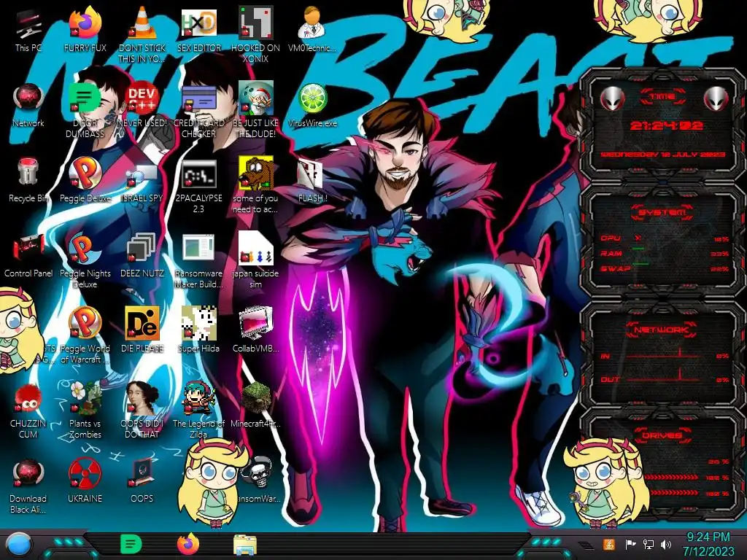This screenshot has height=560, width=747.
Task: Click the RAM usage bar in the widget
Action: coord(638,249)
